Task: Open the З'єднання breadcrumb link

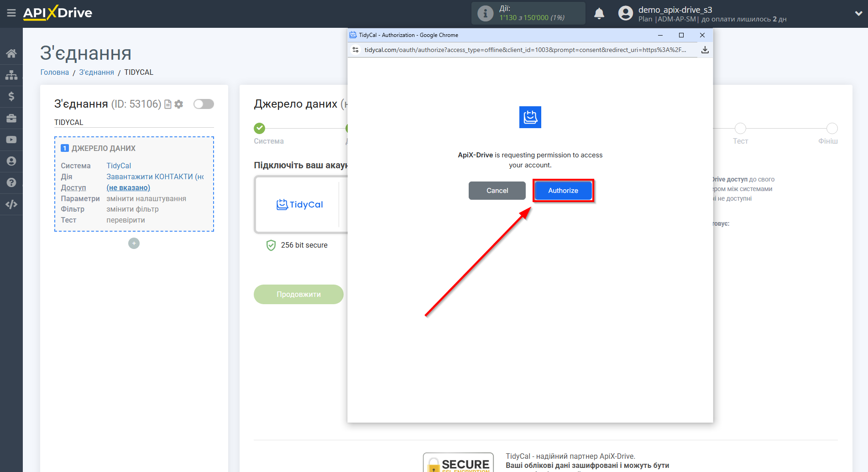Action: [96, 72]
